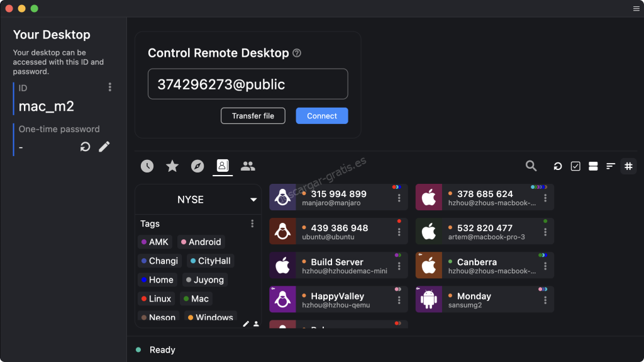The width and height of the screenshot is (644, 362).
Task: Open options menu for Build Server
Action: pos(399,266)
